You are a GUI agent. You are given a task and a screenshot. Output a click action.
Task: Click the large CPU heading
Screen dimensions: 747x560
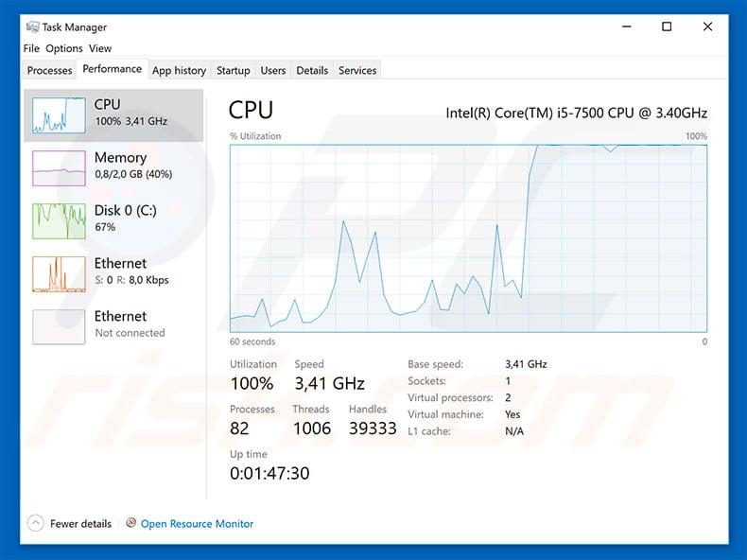click(251, 110)
